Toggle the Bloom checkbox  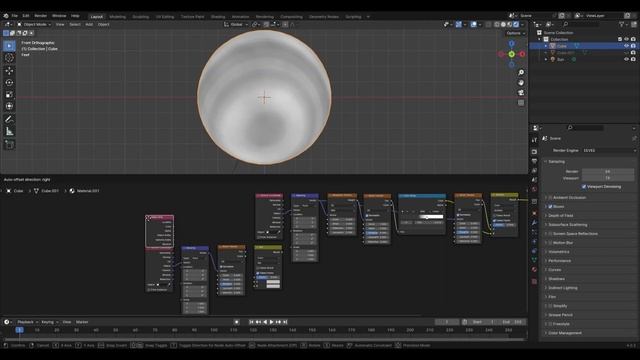[x=550, y=207]
